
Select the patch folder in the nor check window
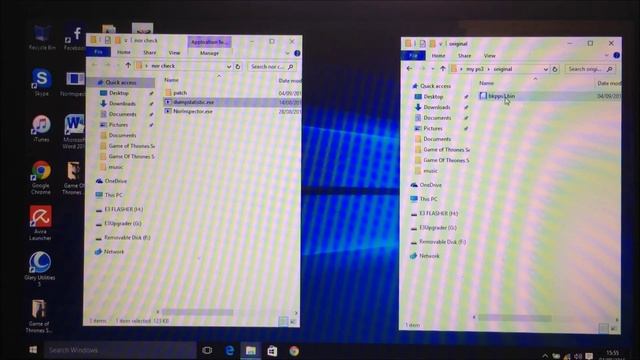coord(180,93)
